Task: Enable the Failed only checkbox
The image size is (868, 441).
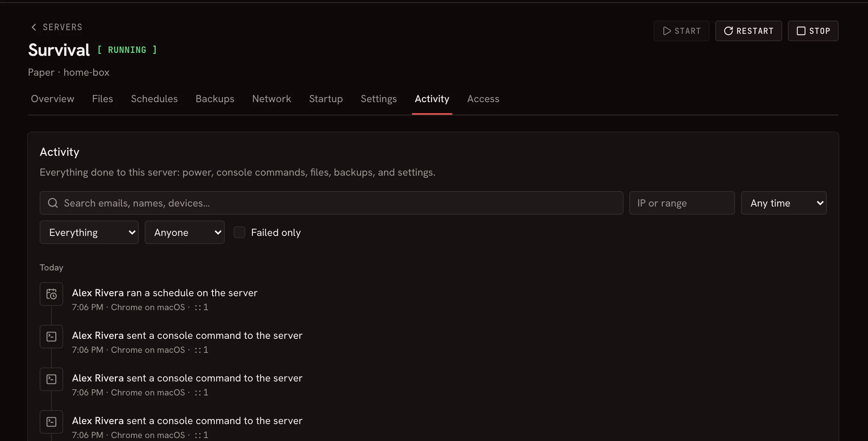Action: [x=239, y=232]
